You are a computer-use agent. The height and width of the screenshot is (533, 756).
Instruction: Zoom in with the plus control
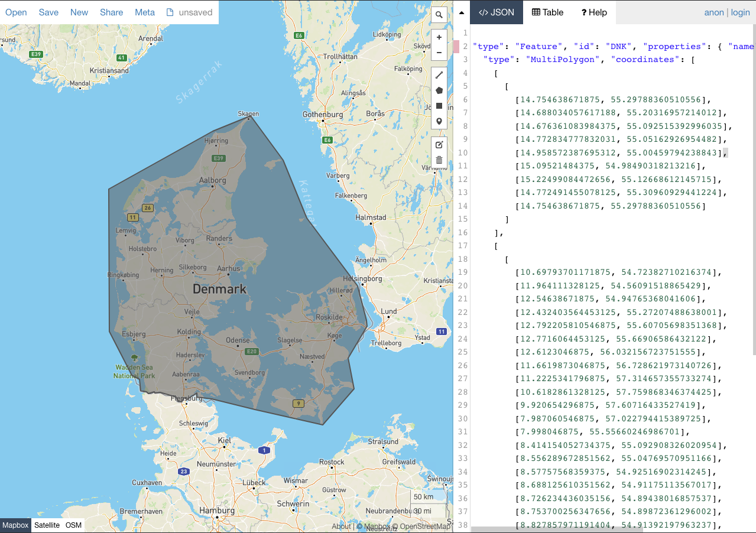(439, 37)
